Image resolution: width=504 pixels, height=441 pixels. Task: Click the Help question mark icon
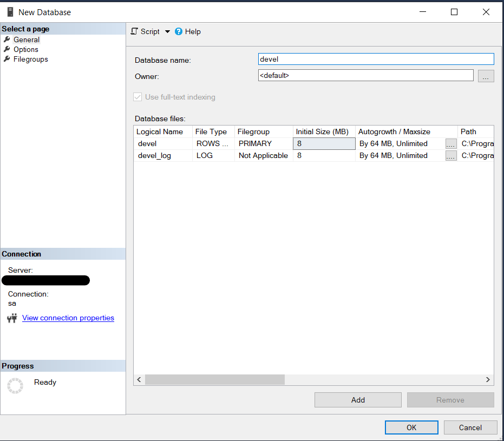coord(179,32)
